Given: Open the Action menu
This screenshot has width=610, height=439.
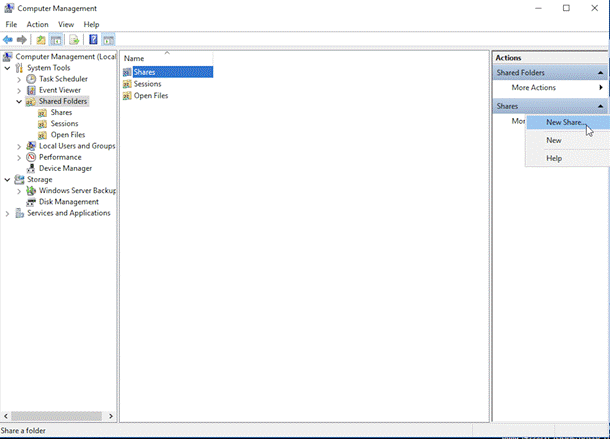Looking at the screenshot, I should tap(37, 25).
